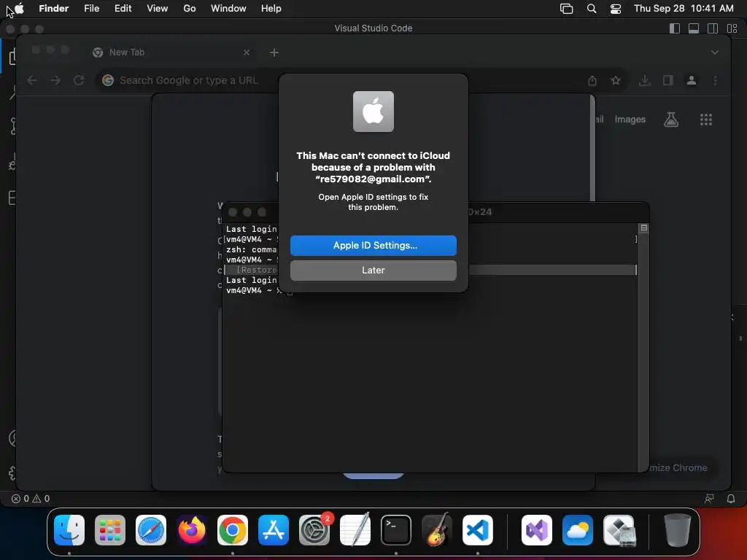Open the File menu
This screenshot has height=560, width=747.
[x=91, y=8]
